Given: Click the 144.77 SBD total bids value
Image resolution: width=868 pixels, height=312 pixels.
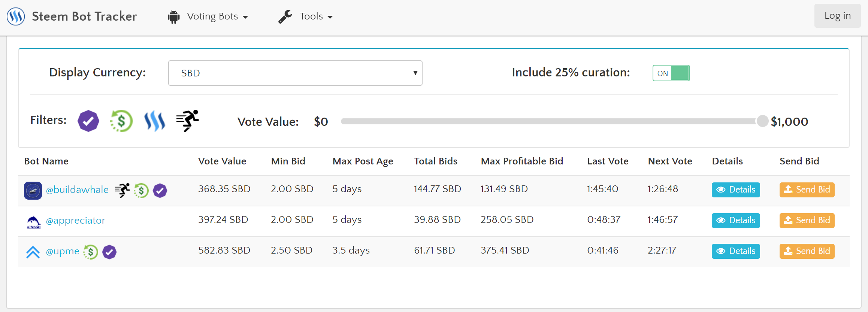Looking at the screenshot, I should (438, 189).
